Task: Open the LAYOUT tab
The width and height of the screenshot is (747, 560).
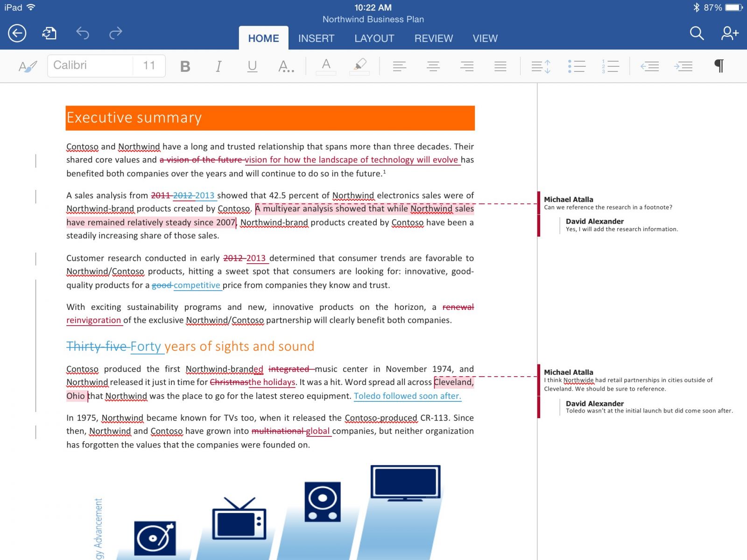Action: pos(374,38)
